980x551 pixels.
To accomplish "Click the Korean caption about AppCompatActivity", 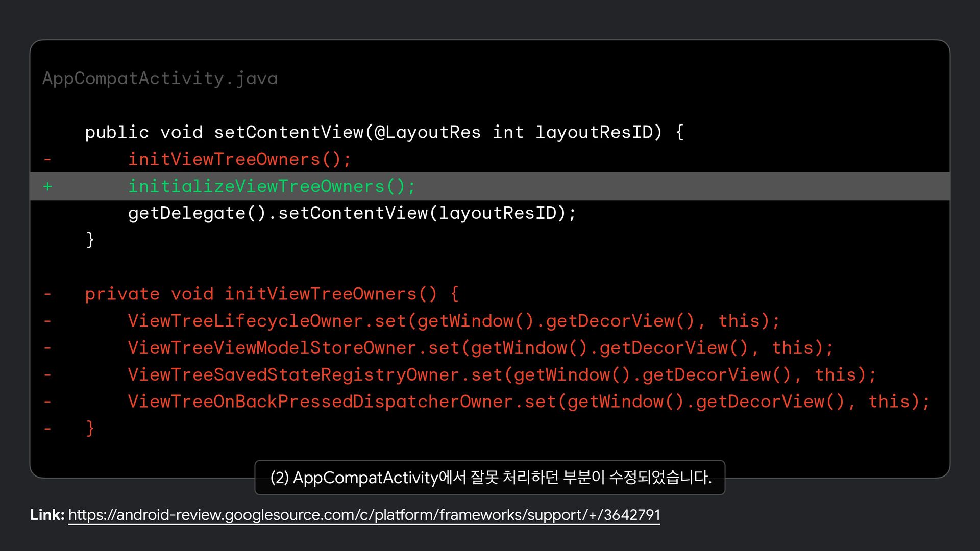I will click(490, 478).
